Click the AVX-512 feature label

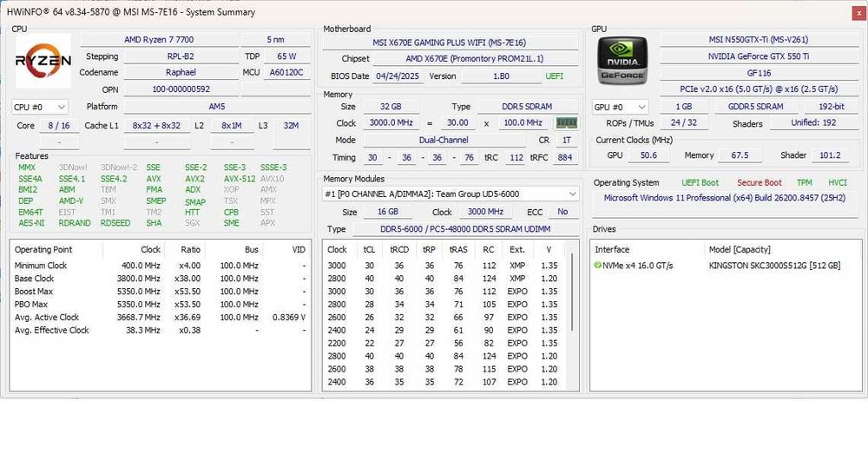(240, 179)
